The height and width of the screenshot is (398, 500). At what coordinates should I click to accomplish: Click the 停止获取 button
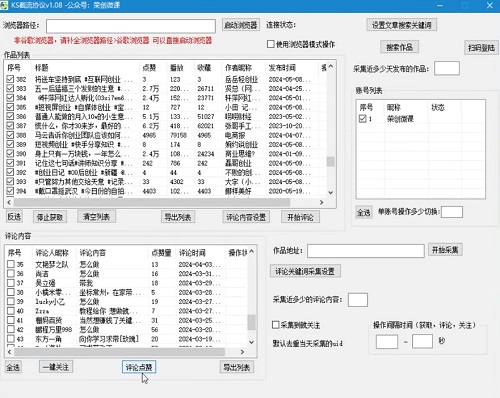(x=50, y=217)
